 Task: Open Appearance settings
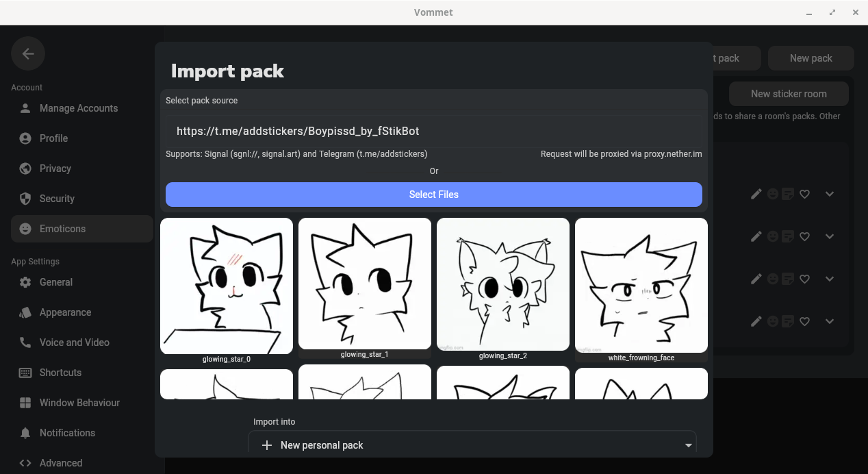[82, 312]
